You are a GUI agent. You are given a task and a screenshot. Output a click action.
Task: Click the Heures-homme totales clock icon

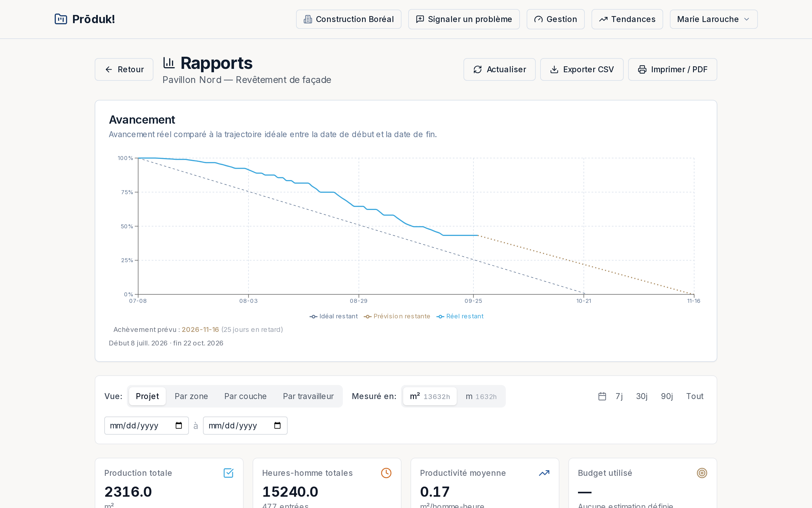(386, 473)
